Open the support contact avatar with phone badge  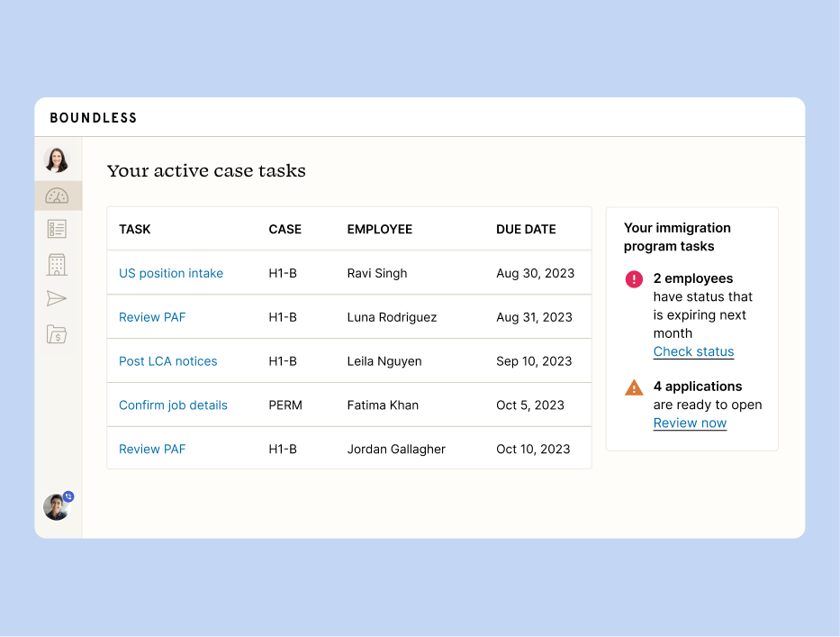pos(58,505)
